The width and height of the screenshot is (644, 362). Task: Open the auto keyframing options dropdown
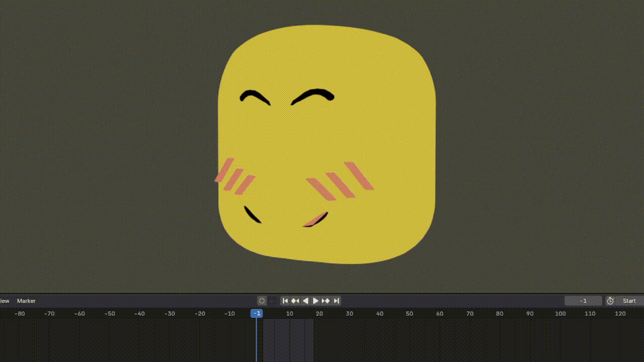point(272,301)
